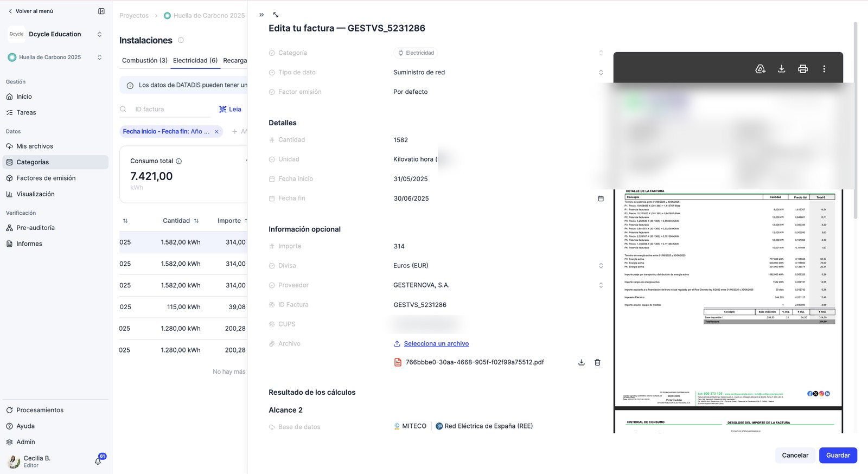Viewport: 868px width, 474px height.
Task: Open the PDF viewer more-options menu
Action: click(824, 69)
